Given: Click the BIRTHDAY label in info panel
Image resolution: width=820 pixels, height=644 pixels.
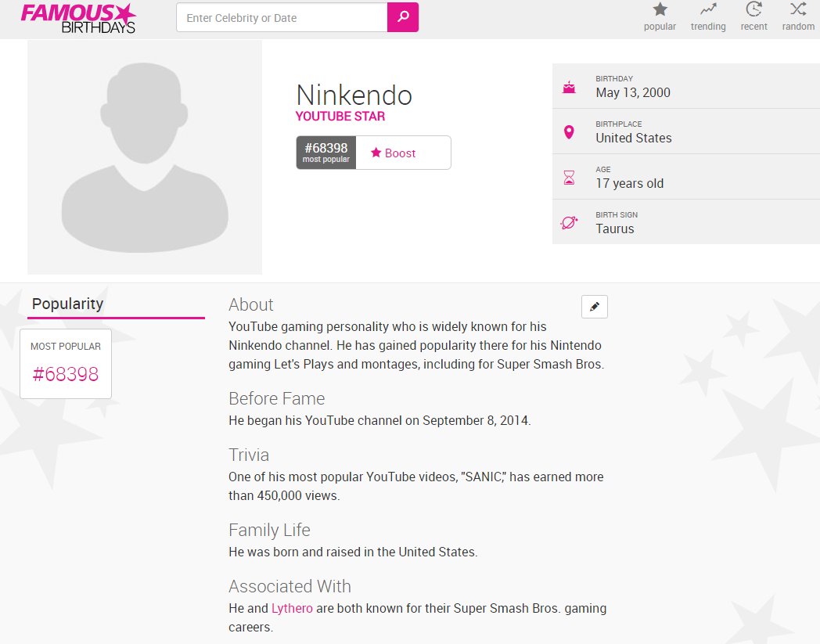Looking at the screenshot, I should [x=614, y=78].
